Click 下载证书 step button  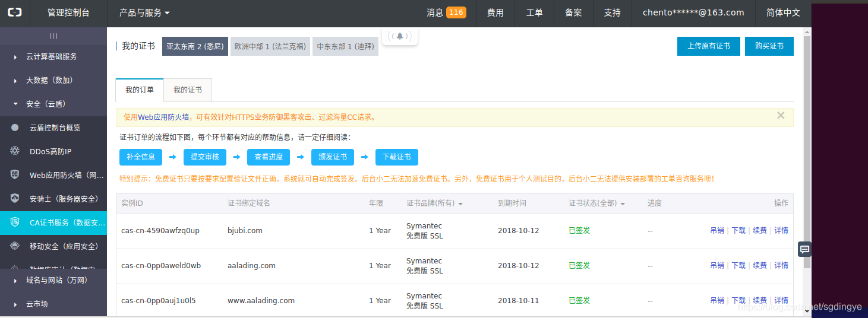pos(397,157)
